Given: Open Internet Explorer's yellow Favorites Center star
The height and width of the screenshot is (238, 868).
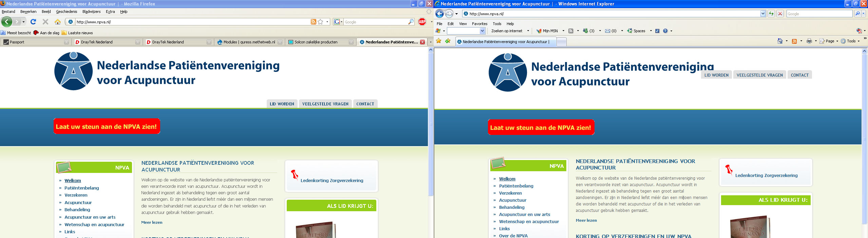Looking at the screenshot, I should 439,41.
